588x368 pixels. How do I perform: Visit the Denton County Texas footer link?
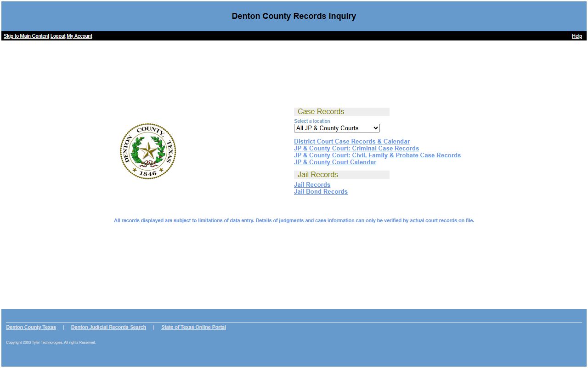31,328
